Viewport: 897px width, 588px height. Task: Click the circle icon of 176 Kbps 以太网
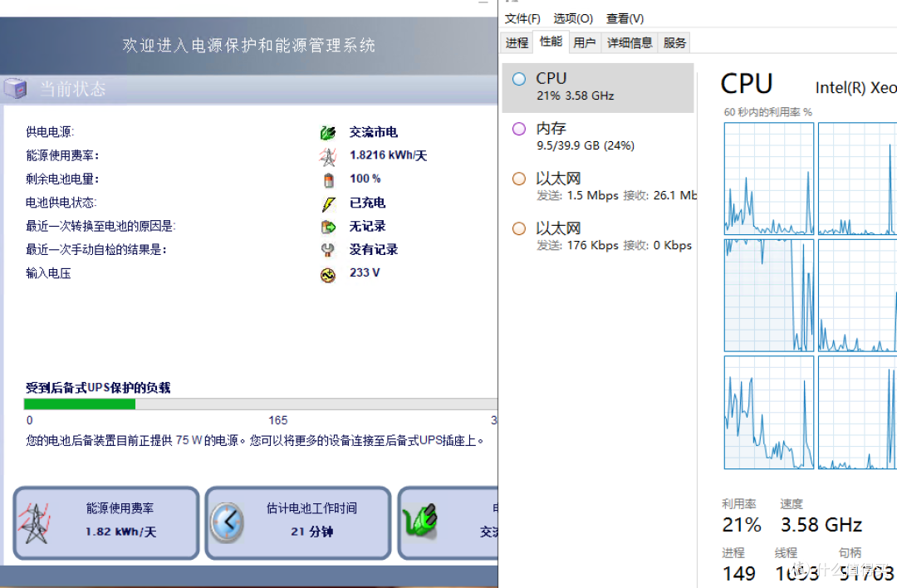click(519, 228)
